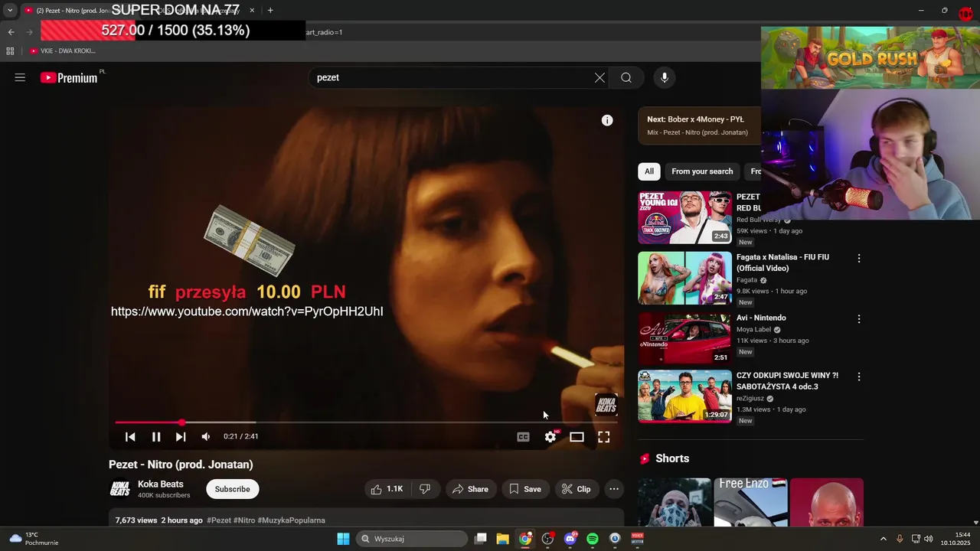Skip to next video in player
The height and width of the screenshot is (551, 980).
click(181, 436)
